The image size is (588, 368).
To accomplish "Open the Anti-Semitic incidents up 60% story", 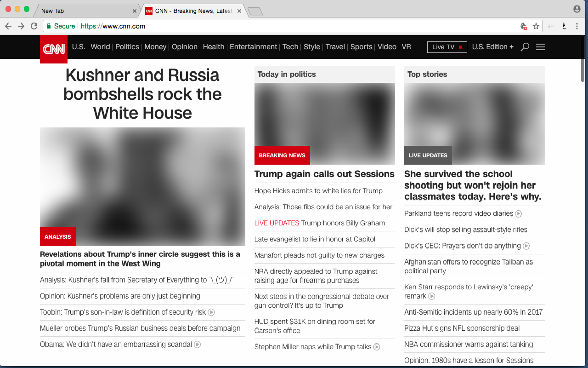I will [474, 312].
